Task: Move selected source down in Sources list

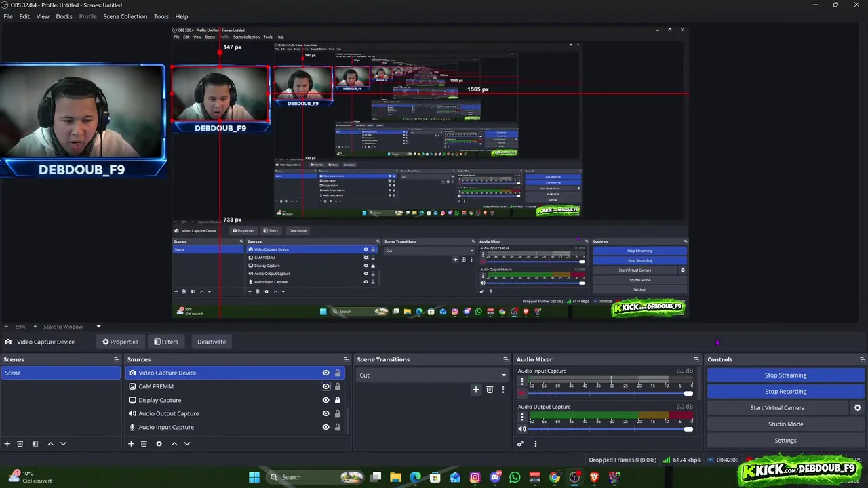Action: click(x=187, y=443)
